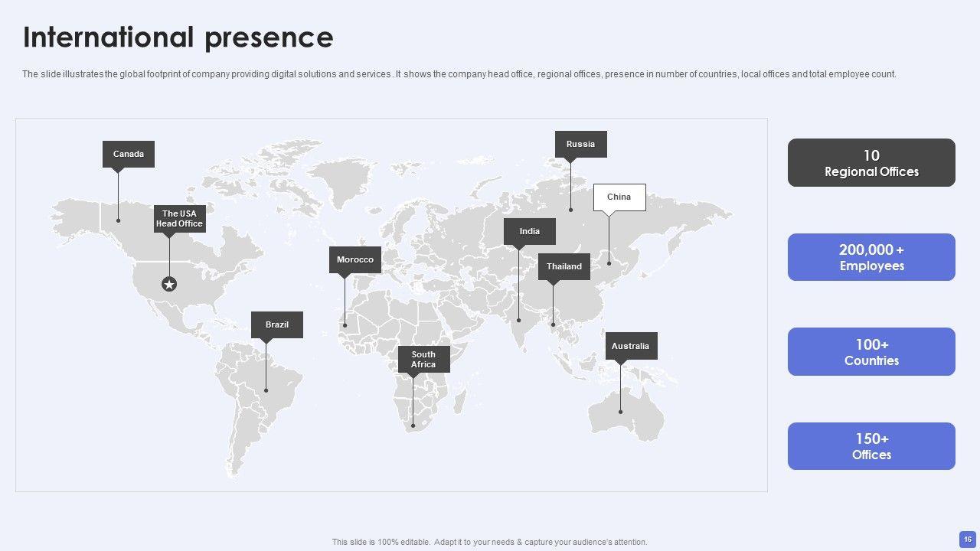Select the International presence title
980x551 pixels.
click(x=178, y=37)
